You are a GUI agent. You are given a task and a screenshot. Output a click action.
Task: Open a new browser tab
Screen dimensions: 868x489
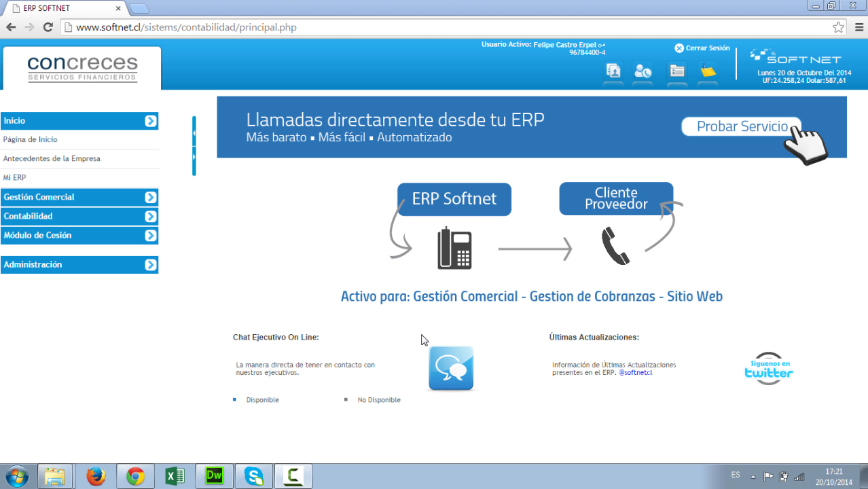click(139, 8)
